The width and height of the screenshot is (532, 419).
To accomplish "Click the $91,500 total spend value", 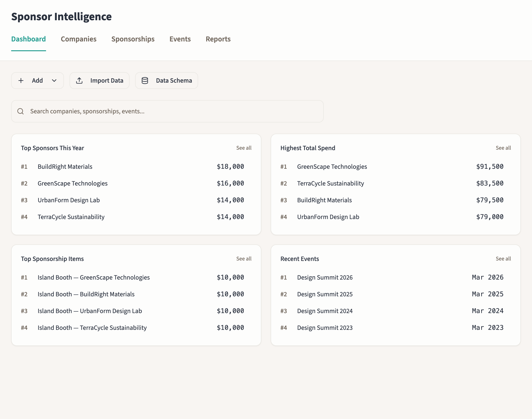I will point(490,167).
